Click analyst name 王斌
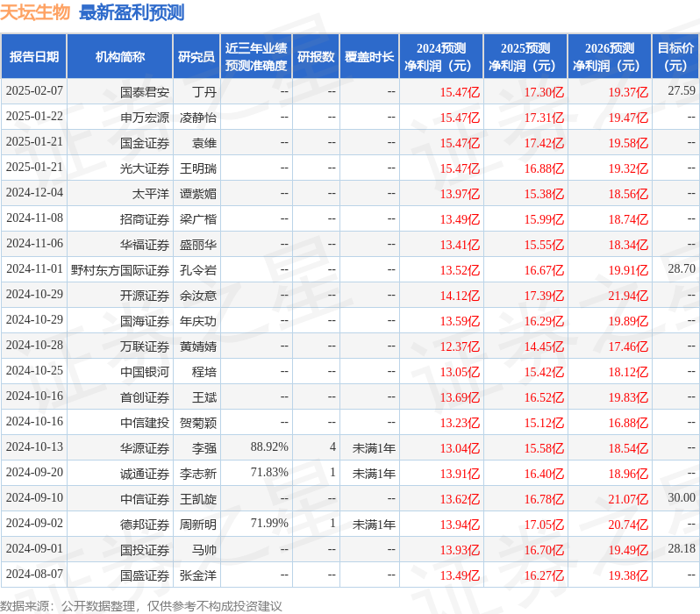 (x=204, y=397)
